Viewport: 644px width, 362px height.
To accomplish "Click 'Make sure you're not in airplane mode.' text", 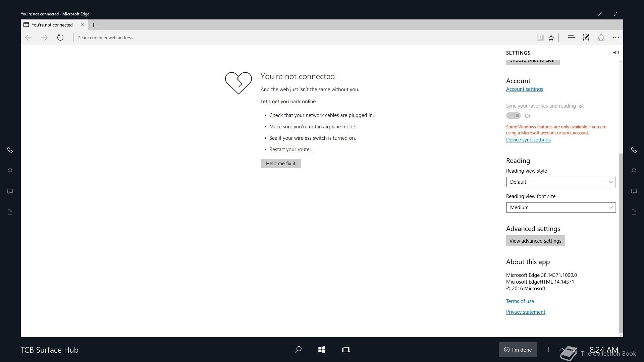I will [313, 127].
